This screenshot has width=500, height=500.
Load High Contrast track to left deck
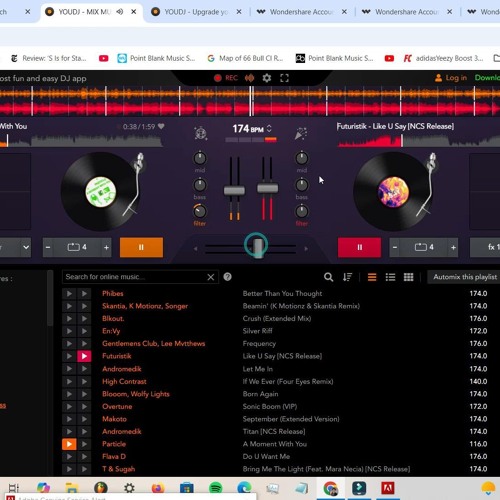[x=69, y=381]
